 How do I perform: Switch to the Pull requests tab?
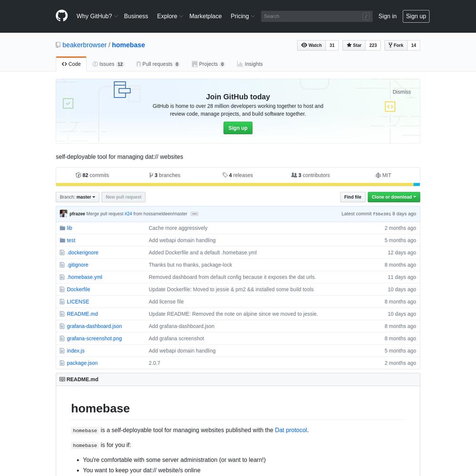coord(158,64)
